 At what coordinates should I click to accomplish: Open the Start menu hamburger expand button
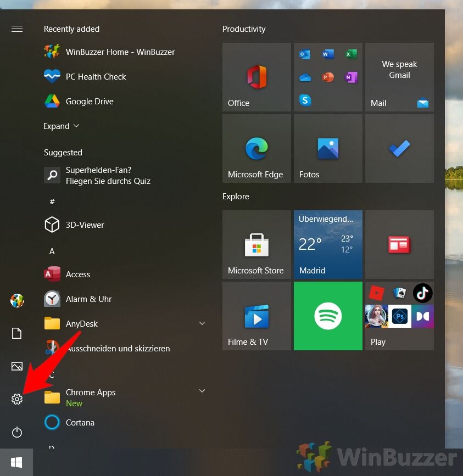pos(17,29)
